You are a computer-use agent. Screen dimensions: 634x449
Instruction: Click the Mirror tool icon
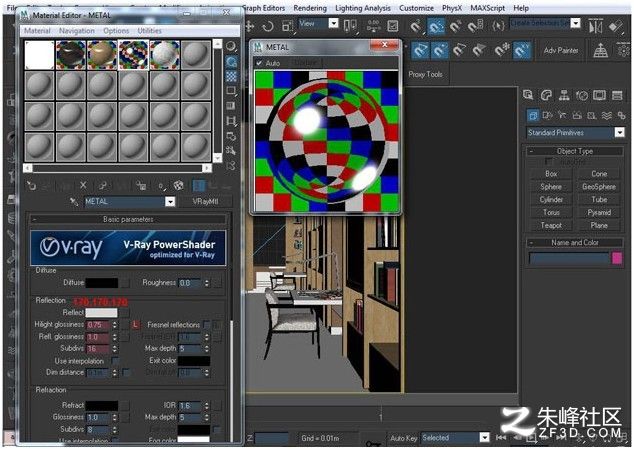pos(595,26)
